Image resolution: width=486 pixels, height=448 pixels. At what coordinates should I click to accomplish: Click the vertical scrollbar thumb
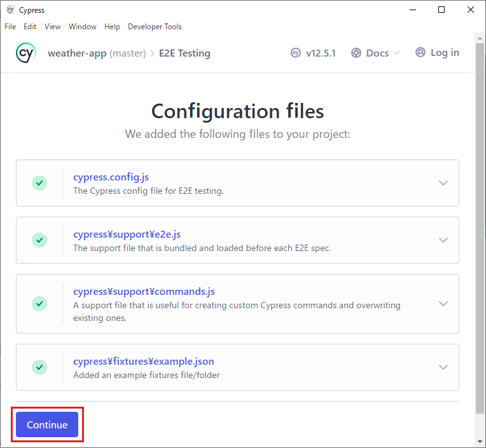coord(480,228)
